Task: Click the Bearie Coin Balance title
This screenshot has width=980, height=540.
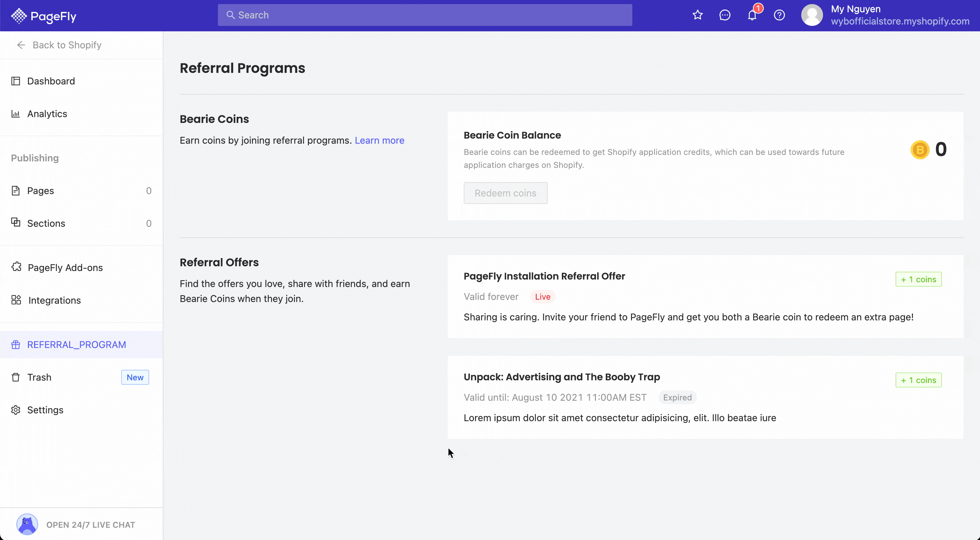Action: pos(512,135)
